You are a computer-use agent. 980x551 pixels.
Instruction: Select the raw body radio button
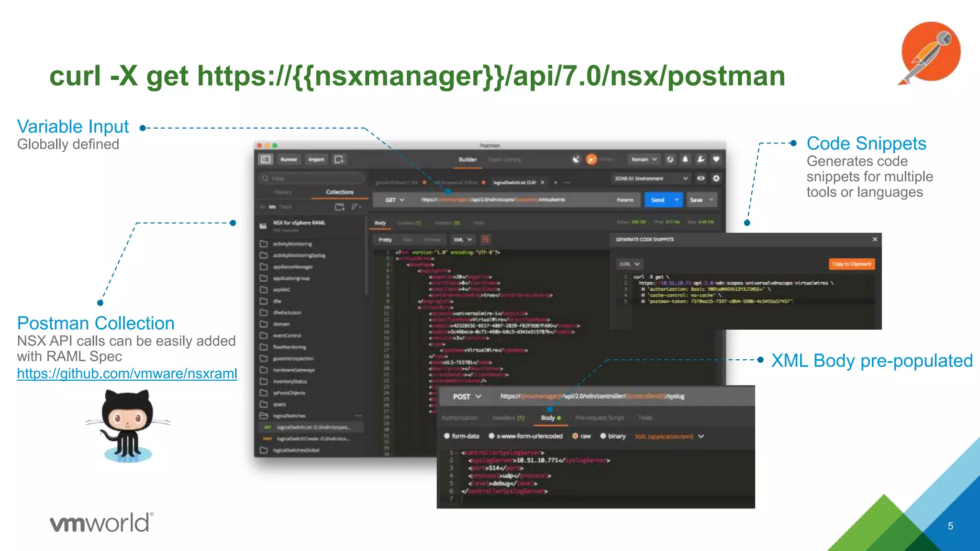[x=575, y=436]
